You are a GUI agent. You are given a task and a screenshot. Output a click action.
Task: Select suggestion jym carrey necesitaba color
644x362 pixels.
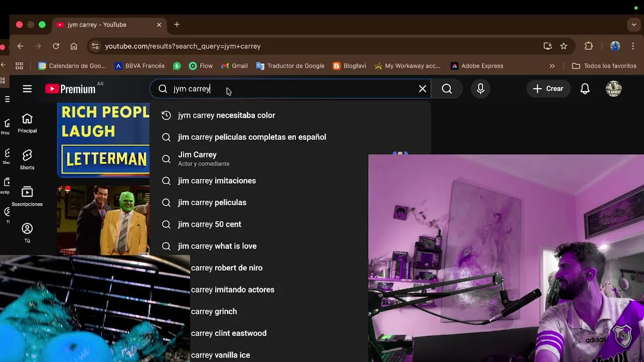290,116
